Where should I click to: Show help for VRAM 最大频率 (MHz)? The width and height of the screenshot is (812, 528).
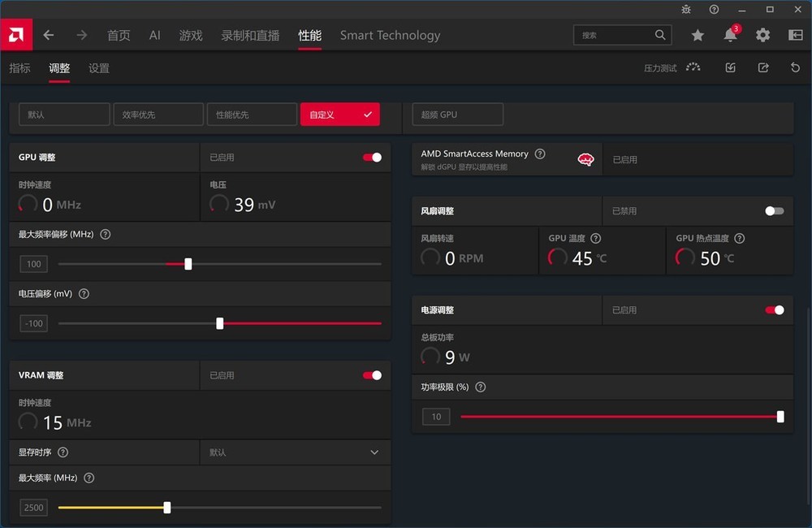[x=89, y=478]
